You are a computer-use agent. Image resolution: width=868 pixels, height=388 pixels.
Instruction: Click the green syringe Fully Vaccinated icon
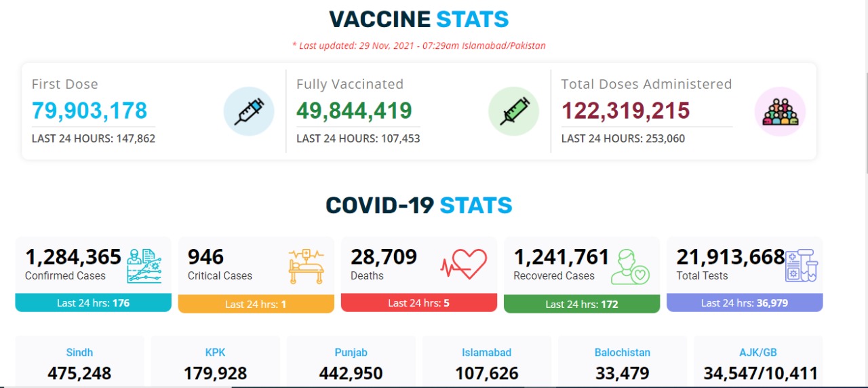(x=514, y=111)
